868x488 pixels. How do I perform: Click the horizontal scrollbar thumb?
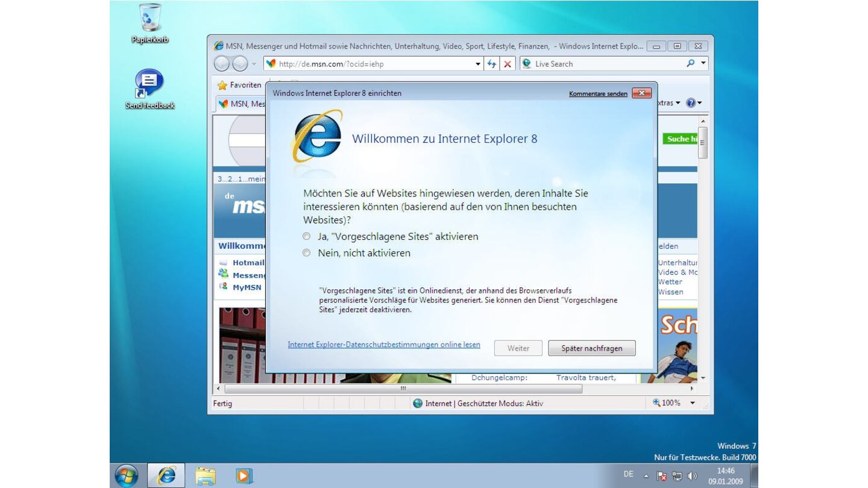403,389
